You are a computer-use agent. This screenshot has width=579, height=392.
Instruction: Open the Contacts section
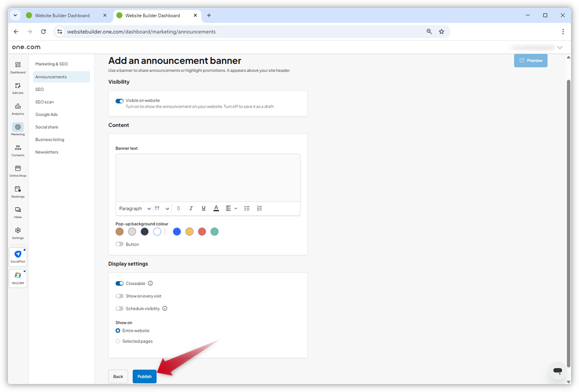coord(18,150)
